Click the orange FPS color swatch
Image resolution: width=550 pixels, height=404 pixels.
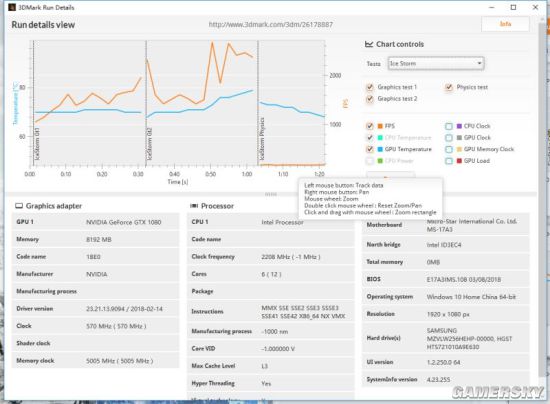[380, 126]
